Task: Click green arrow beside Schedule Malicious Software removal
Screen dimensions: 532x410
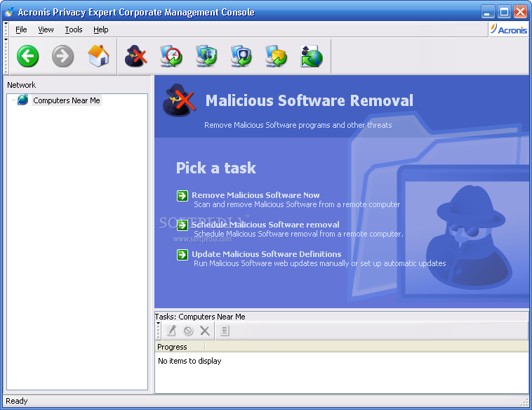Action: tap(182, 225)
